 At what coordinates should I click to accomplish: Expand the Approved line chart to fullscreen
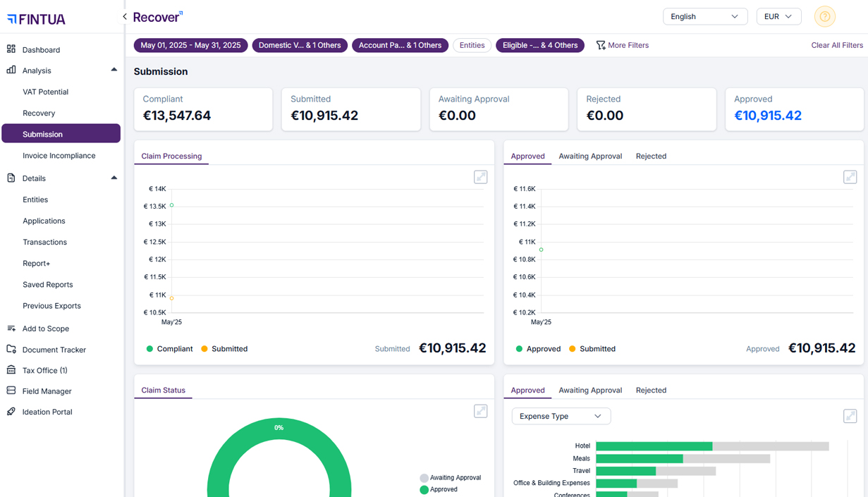point(850,177)
